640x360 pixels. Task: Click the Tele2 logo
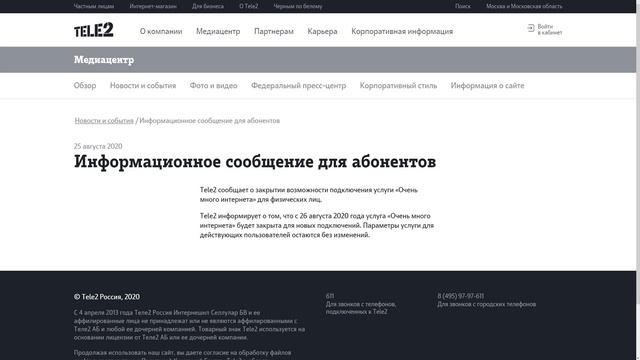coord(94,30)
